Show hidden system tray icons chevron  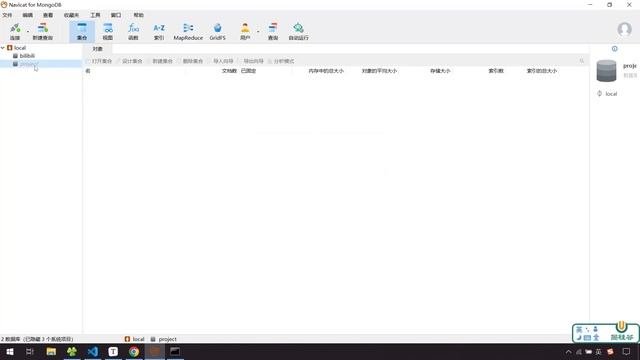pos(568,351)
